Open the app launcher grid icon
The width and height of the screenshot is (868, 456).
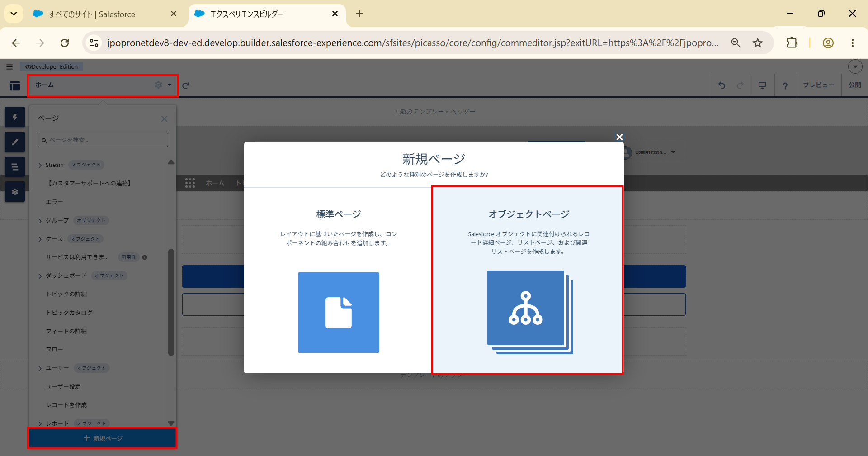coord(190,183)
